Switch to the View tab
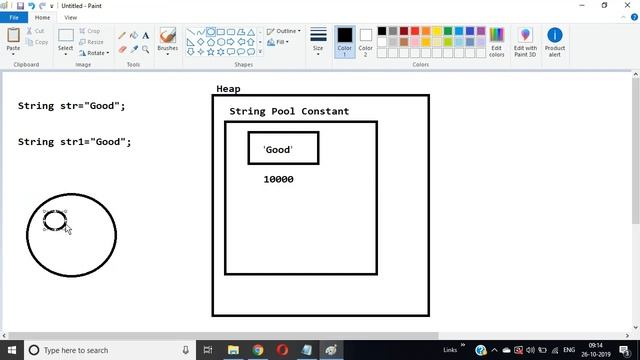The width and height of the screenshot is (640, 360). coord(70,18)
